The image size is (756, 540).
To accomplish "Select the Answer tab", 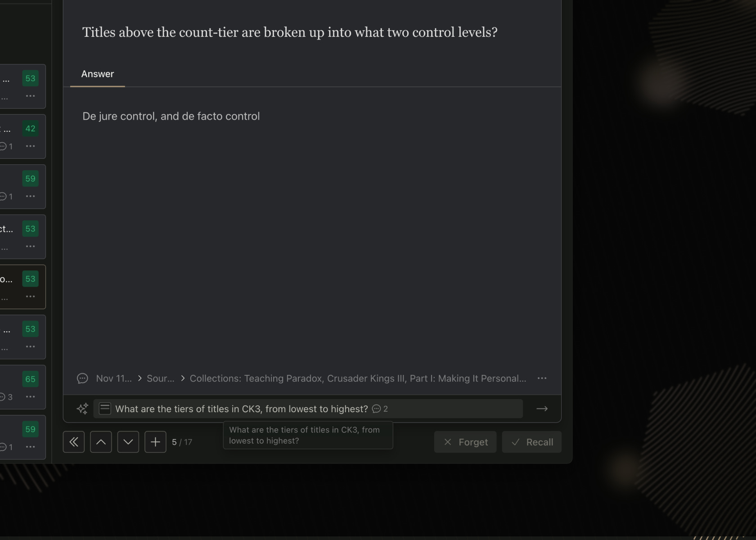I will pyautogui.click(x=98, y=74).
